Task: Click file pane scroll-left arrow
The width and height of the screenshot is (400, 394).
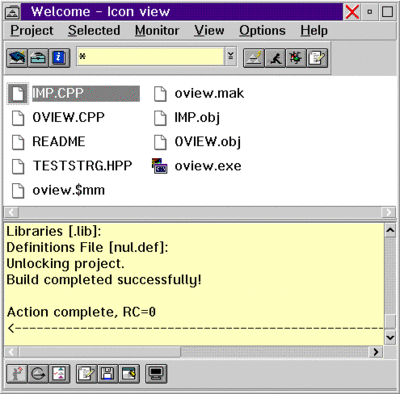Action: [x=11, y=212]
